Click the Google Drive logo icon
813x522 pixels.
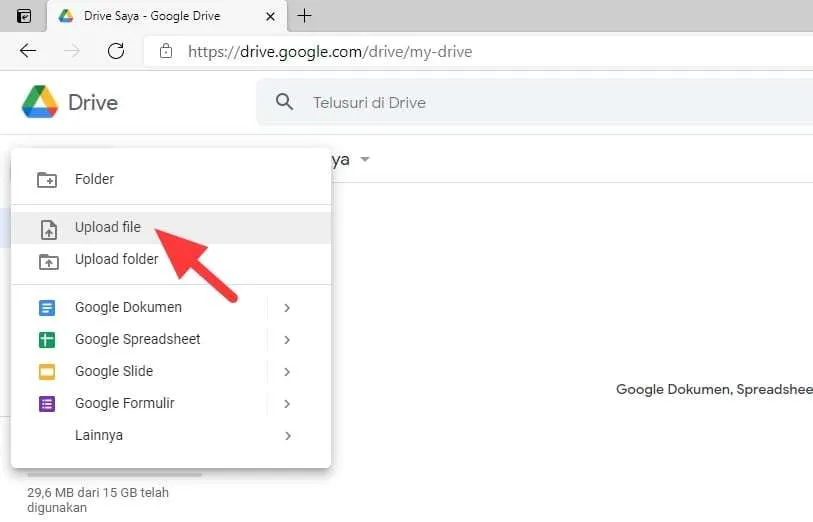pyautogui.click(x=39, y=102)
